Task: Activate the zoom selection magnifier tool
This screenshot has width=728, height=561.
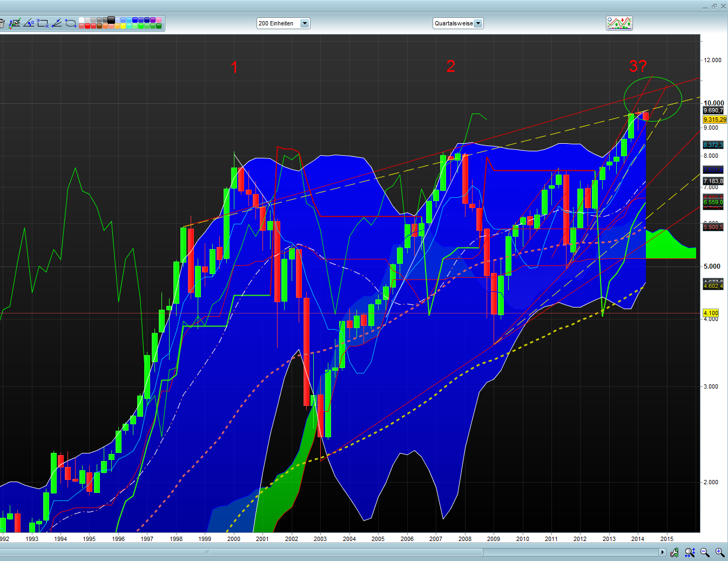Action: [x=689, y=552]
